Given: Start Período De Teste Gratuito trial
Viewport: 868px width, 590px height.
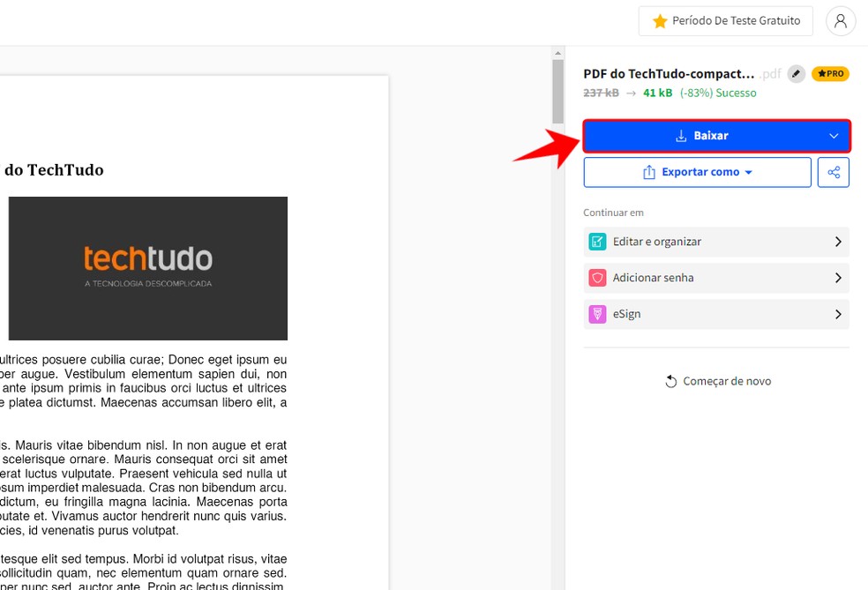Looking at the screenshot, I should pyautogui.click(x=725, y=21).
